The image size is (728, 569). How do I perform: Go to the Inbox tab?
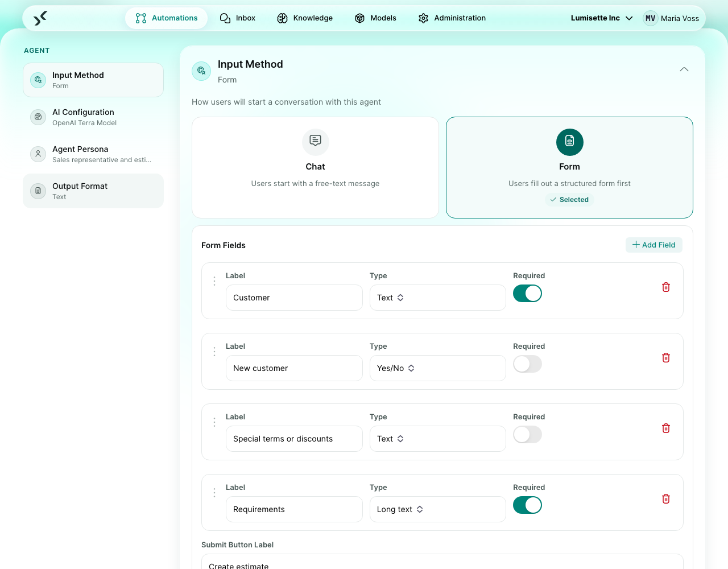pos(238,18)
